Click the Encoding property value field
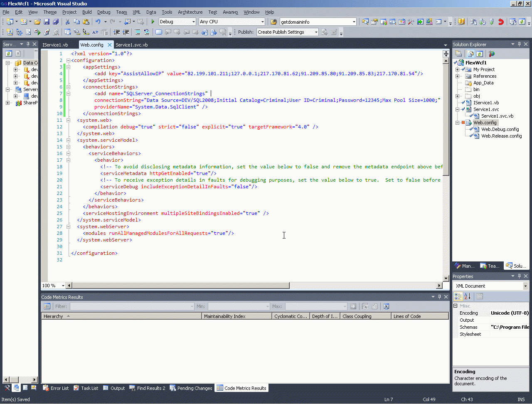The width and height of the screenshot is (532, 404). 510,313
